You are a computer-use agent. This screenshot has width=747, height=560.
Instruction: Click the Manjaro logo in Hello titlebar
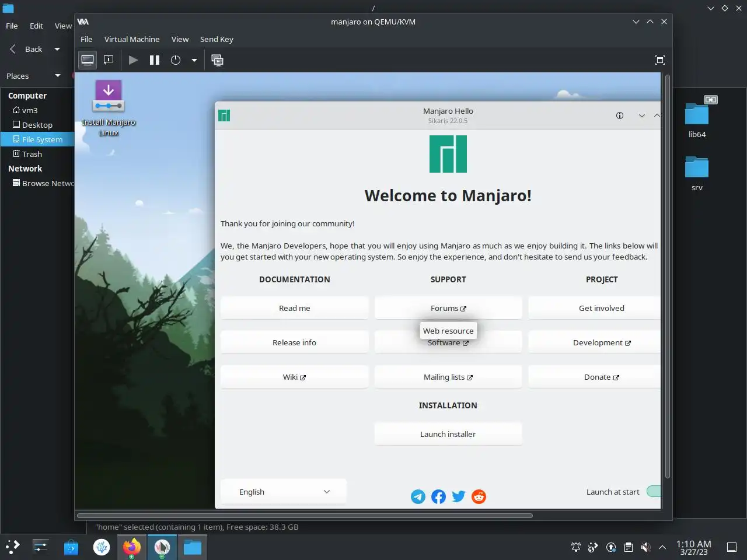[x=224, y=116]
